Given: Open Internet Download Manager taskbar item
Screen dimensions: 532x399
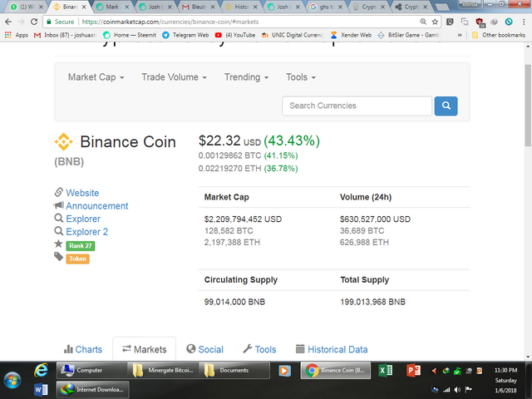Looking at the screenshot, I should 92,390.
